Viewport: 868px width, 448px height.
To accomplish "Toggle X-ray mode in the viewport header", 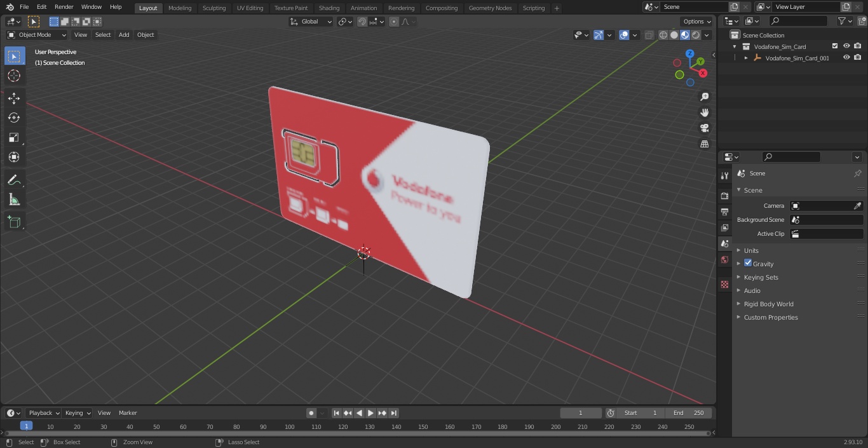I will click(x=649, y=35).
